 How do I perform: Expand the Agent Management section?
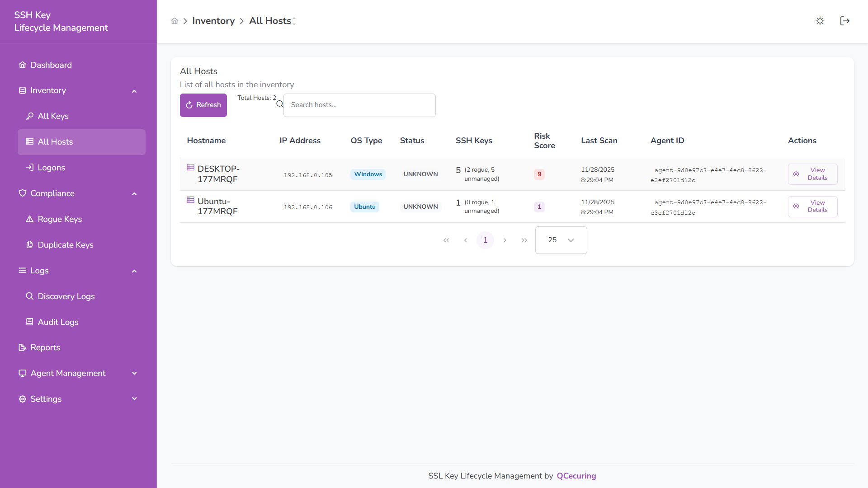[134, 373]
